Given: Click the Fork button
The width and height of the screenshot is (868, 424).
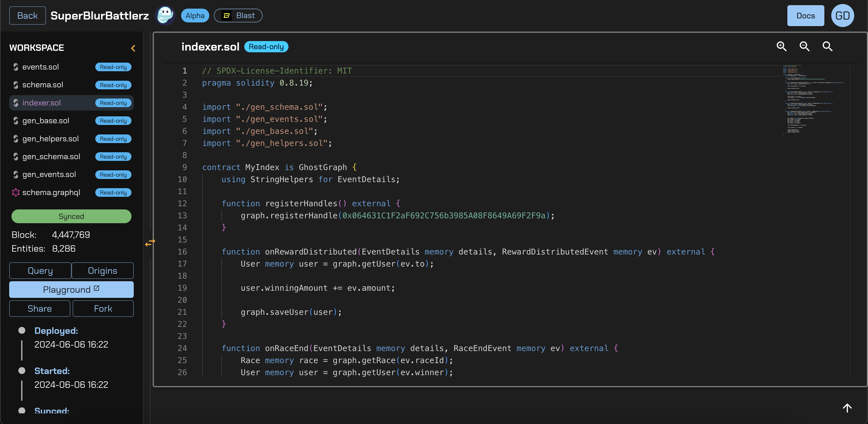Looking at the screenshot, I should 103,308.
